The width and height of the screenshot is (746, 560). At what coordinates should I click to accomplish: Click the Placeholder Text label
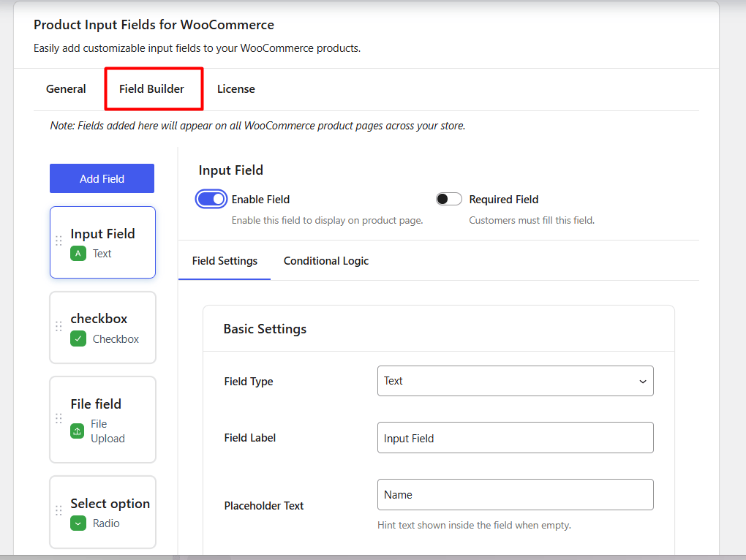pyautogui.click(x=263, y=506)
